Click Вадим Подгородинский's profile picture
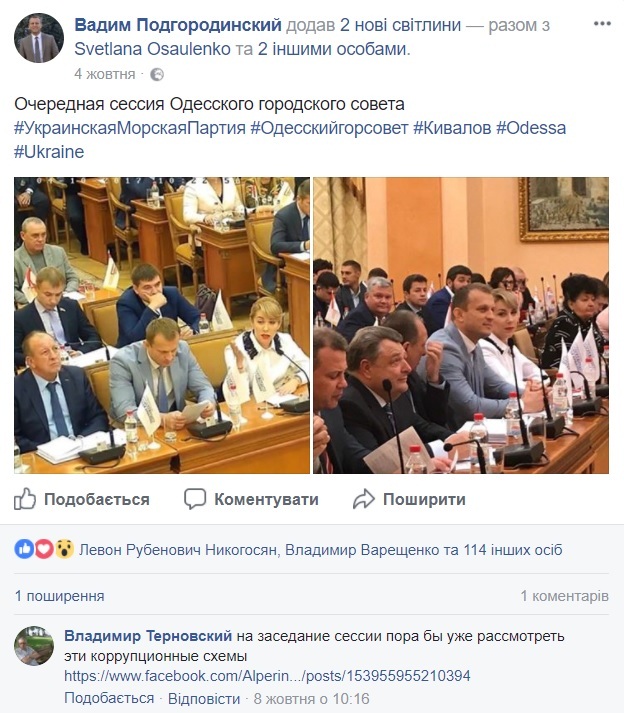 [x=39, y=38]
